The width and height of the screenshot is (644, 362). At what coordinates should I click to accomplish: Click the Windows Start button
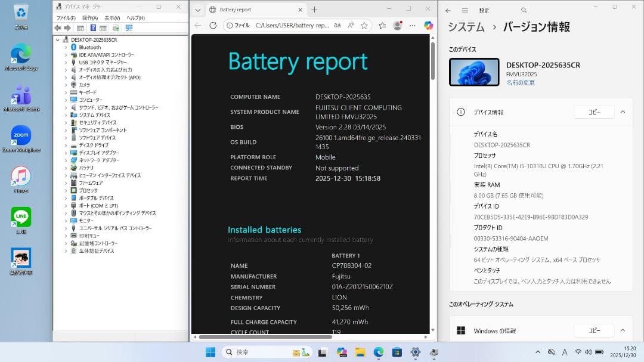pos(209,351)
